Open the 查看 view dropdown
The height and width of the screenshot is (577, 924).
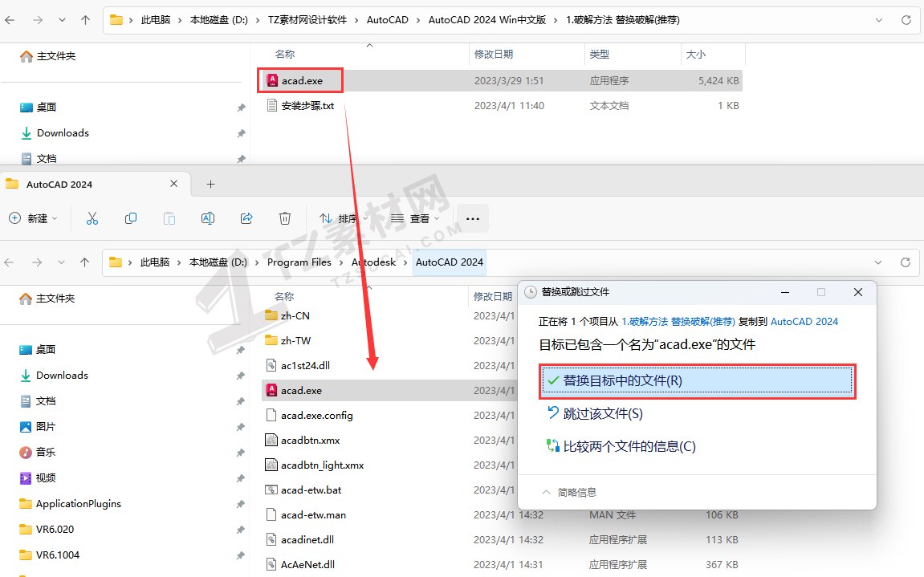pyautogui.click(x=416, y=218)
